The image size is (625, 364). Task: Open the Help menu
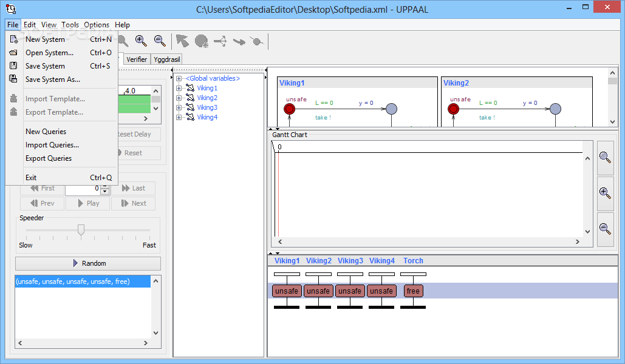pos(122,25)
